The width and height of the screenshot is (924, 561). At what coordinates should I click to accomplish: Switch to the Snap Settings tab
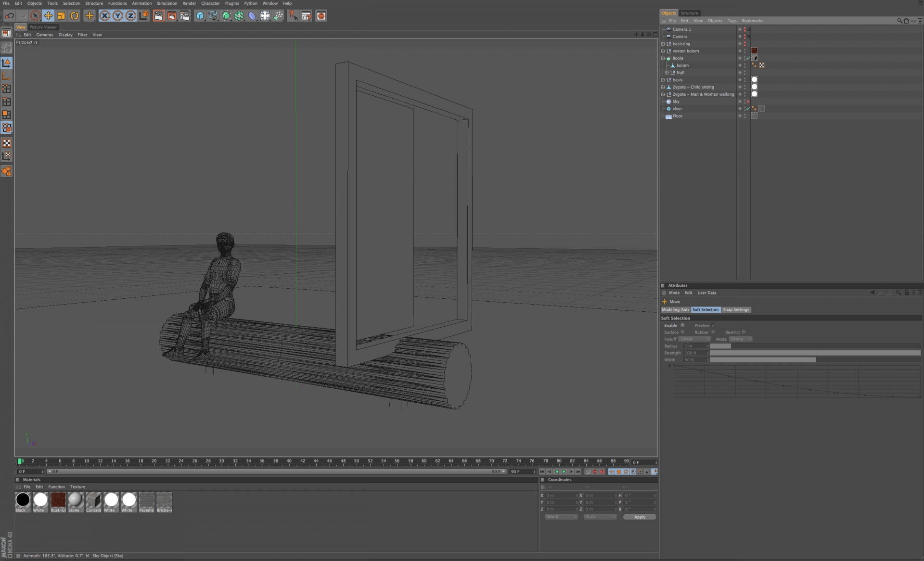tap(736, 310)
